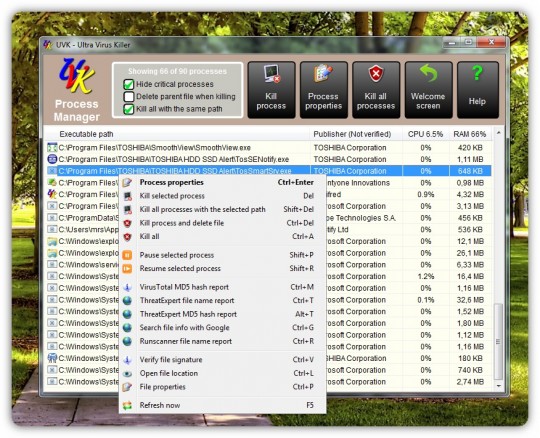The height and width of the screenshot is (438, 540).
Task: Open Process properties from the top toolbar
Action: click(323, 90)
